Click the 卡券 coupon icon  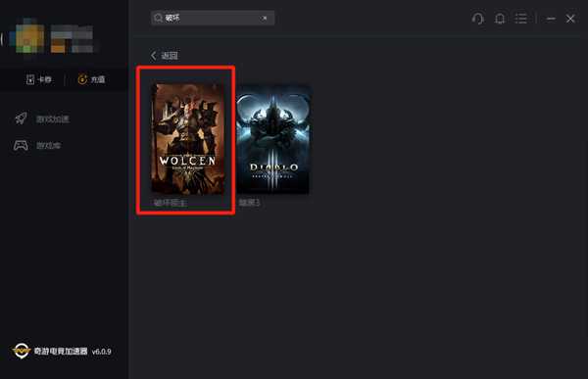(30, 79)
